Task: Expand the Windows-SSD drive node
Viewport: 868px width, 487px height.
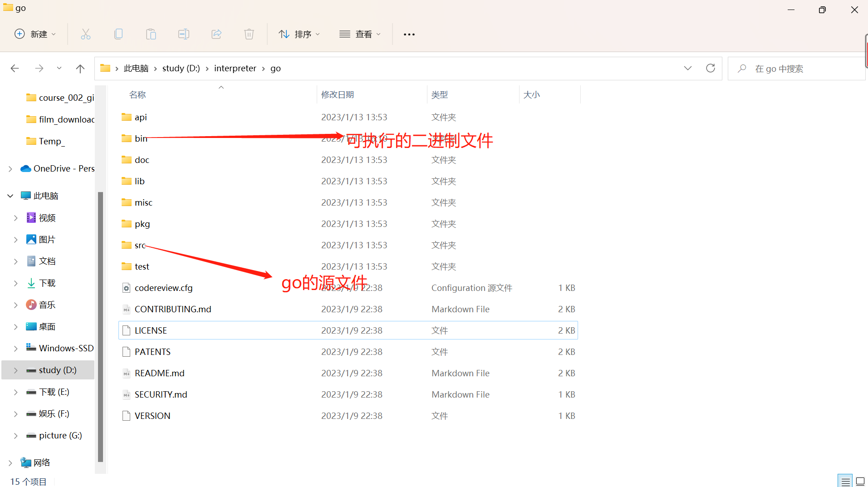Action: tap(16, 349)
